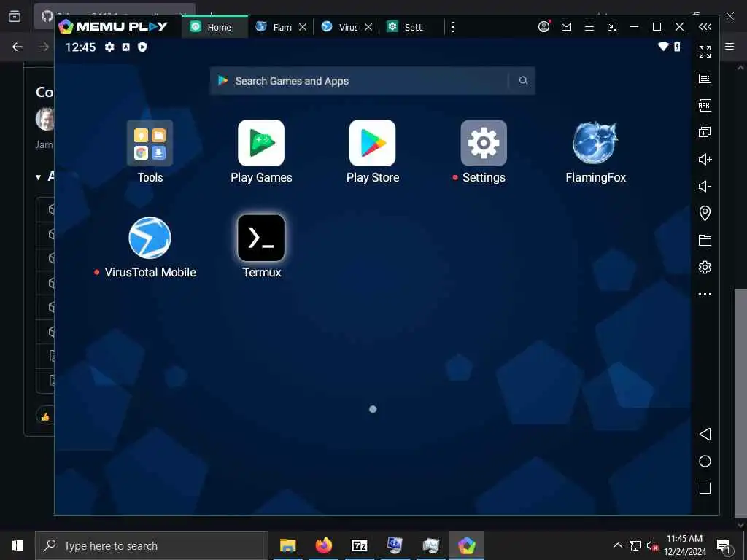Show more sidebar tools (three dots)
The height and width of the screenshot is (560, 747).
point(705,294)
